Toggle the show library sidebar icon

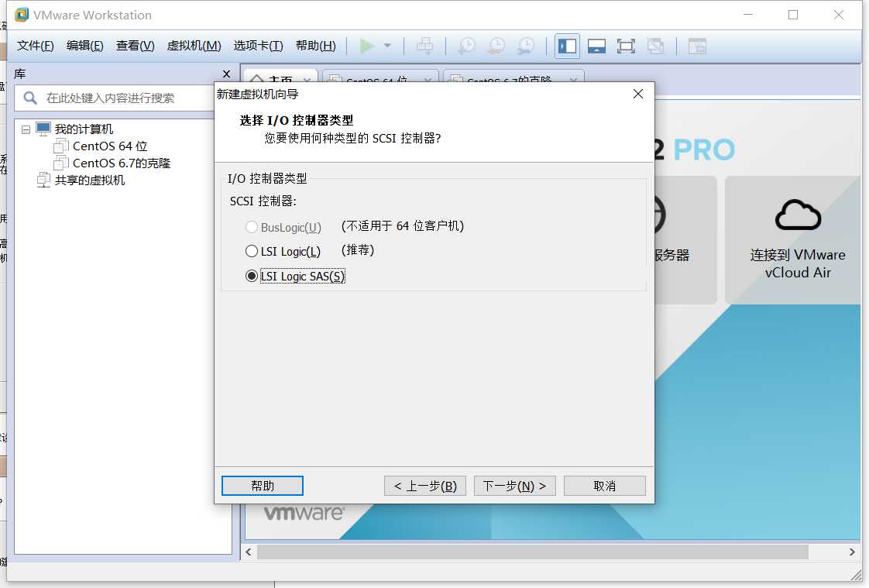pyautogui.click(x=567, y=46)
